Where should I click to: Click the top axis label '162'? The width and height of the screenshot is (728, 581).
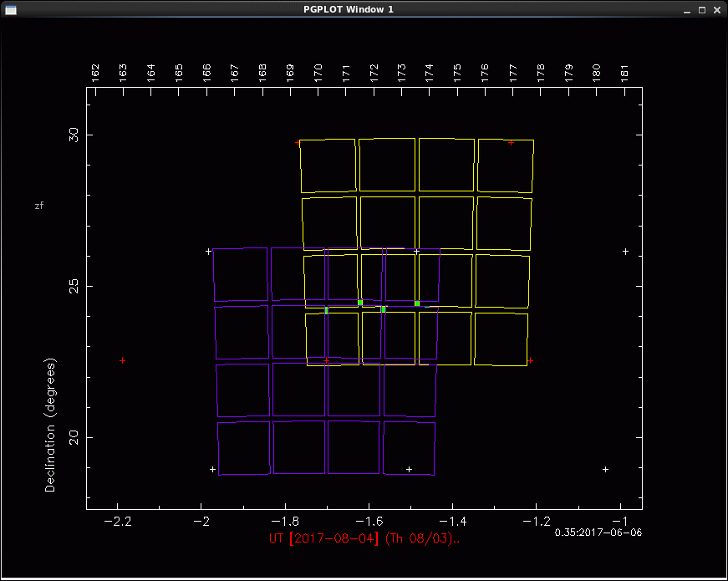(x=95, y=74)
